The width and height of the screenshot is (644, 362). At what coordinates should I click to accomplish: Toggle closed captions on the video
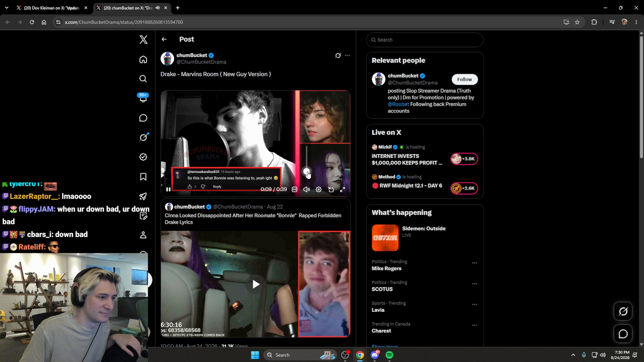pos(295,189)
